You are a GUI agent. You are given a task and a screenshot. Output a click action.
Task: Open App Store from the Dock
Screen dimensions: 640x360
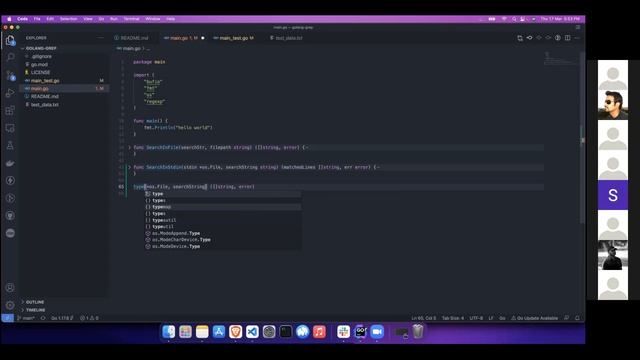[x=219, y=332]
